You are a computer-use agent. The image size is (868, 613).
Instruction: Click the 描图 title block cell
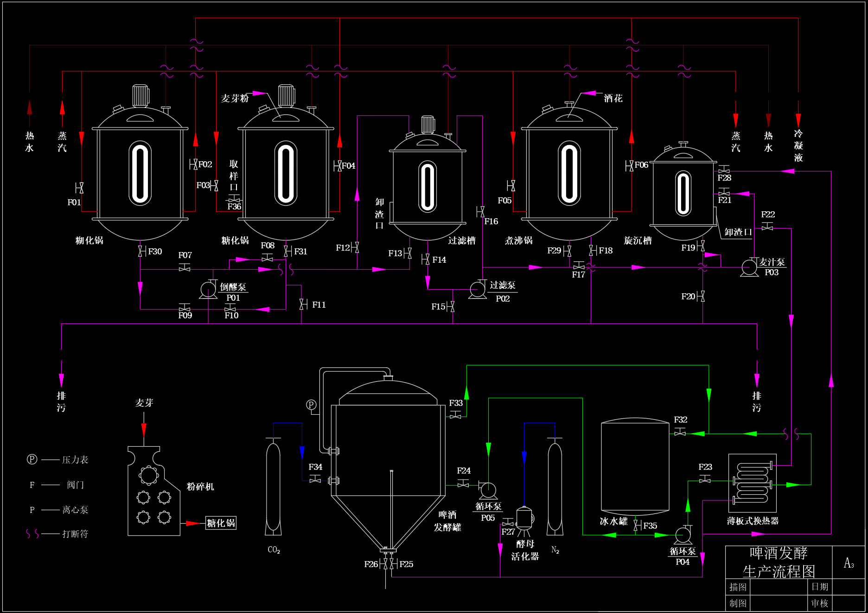tap(738, 587)
